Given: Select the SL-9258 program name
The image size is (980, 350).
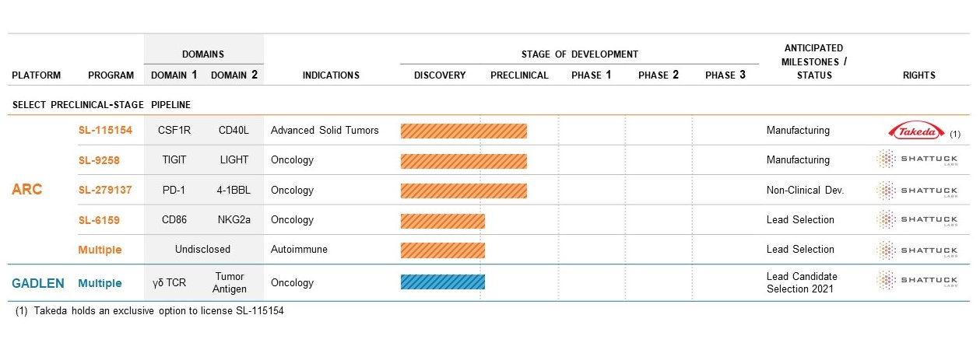Looking at the screenshot, I should [99, 160].
